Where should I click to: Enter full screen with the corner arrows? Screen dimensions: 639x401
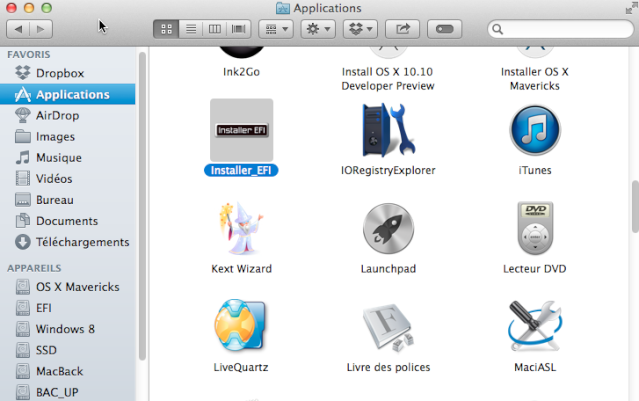632,7
